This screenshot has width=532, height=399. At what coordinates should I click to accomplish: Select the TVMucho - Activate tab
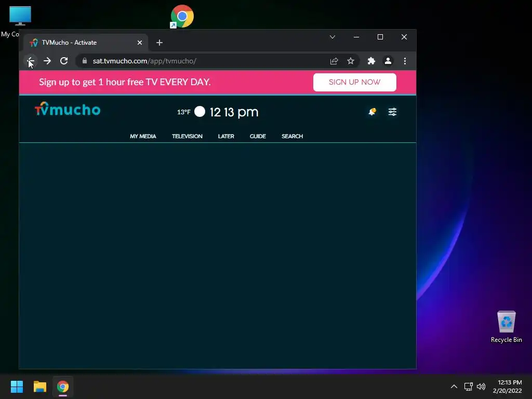pos(86,43)
